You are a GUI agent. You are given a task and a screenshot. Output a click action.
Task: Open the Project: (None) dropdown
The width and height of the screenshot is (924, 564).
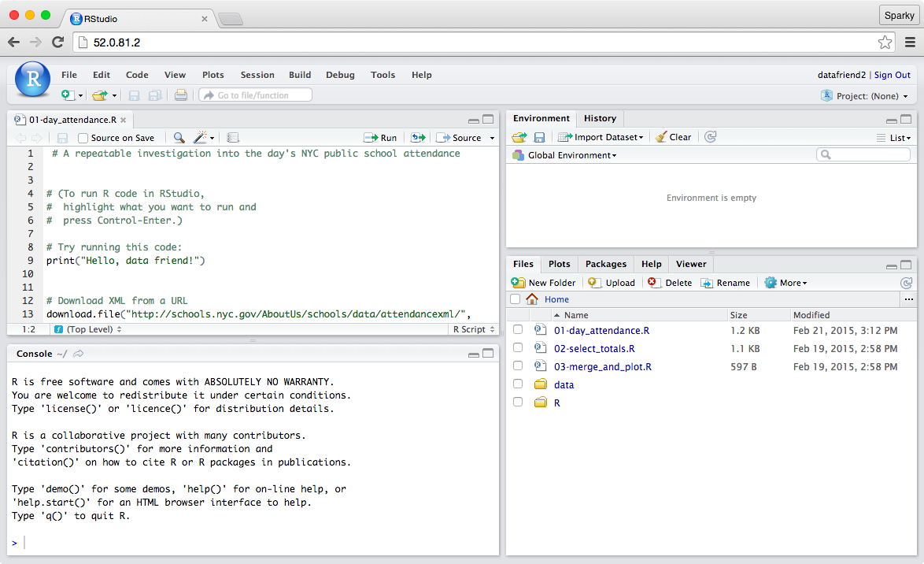[x=864, y=95]
